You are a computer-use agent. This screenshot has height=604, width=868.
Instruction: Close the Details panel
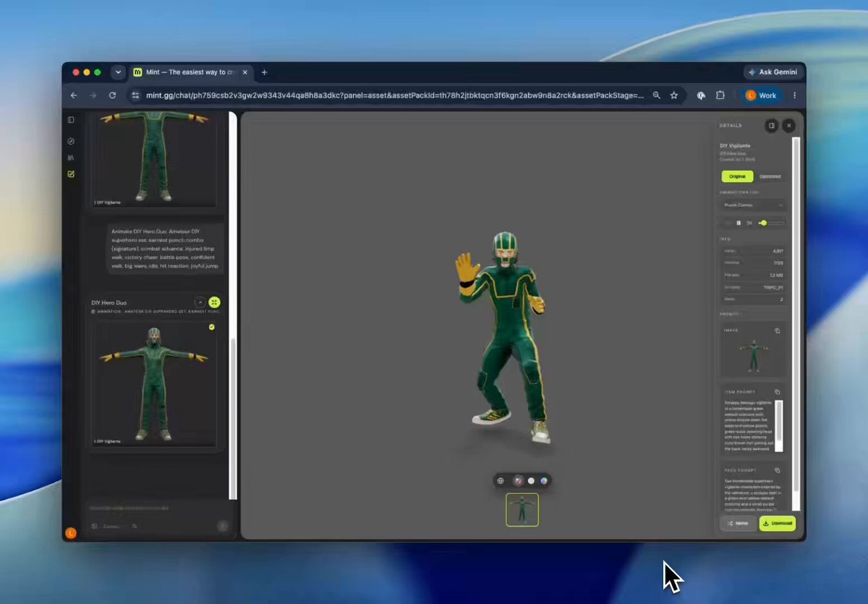[788, 126]
